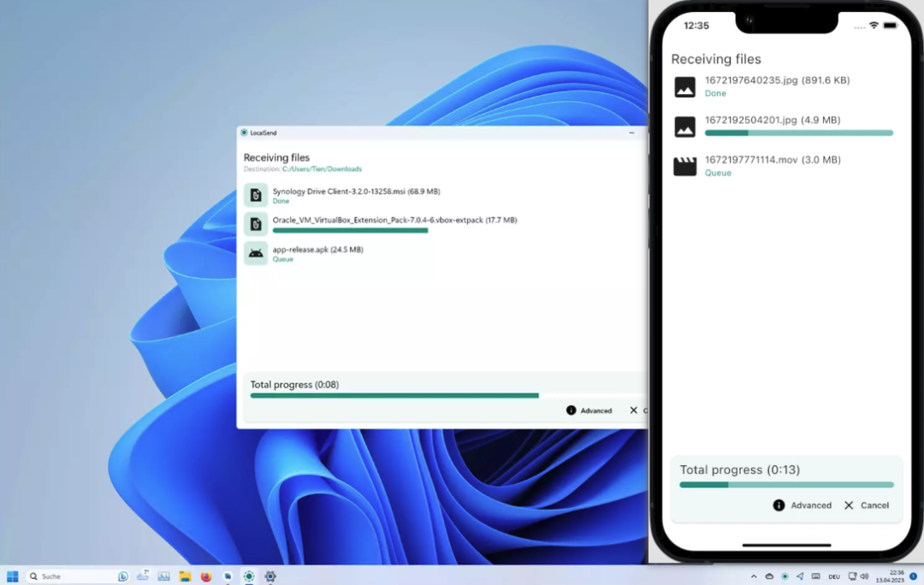This screenshot has height=585, width=924.
Task: Click the LocalSend icon in the taskbar
Action: pyautogui.click(x=249, y=576)
